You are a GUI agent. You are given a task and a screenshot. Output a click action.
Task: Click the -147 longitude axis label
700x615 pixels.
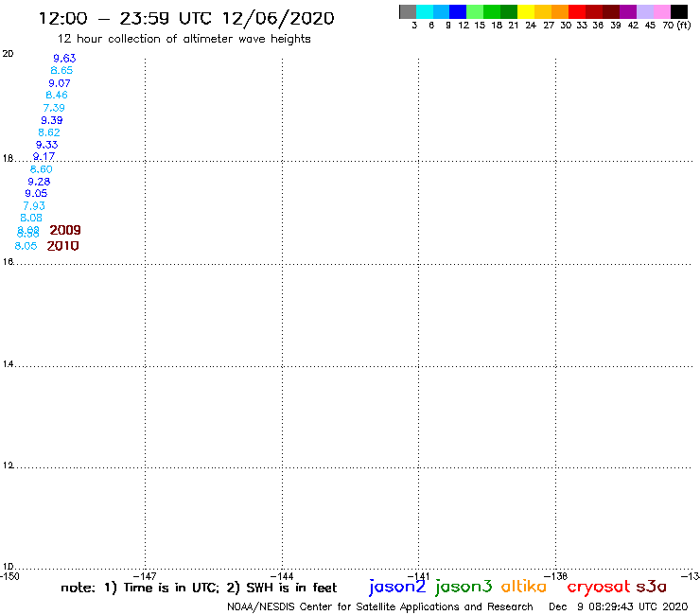[x=145, y=576]
